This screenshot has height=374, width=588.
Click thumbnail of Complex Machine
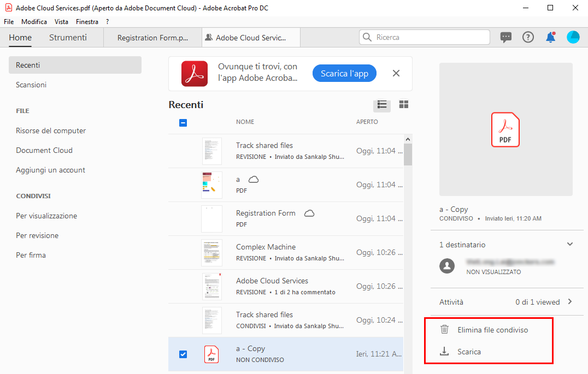[211, 253]
